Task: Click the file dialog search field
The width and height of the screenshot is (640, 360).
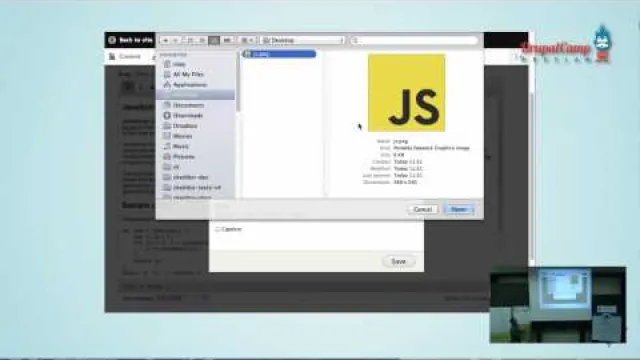Action: click(x=414, y=40)
